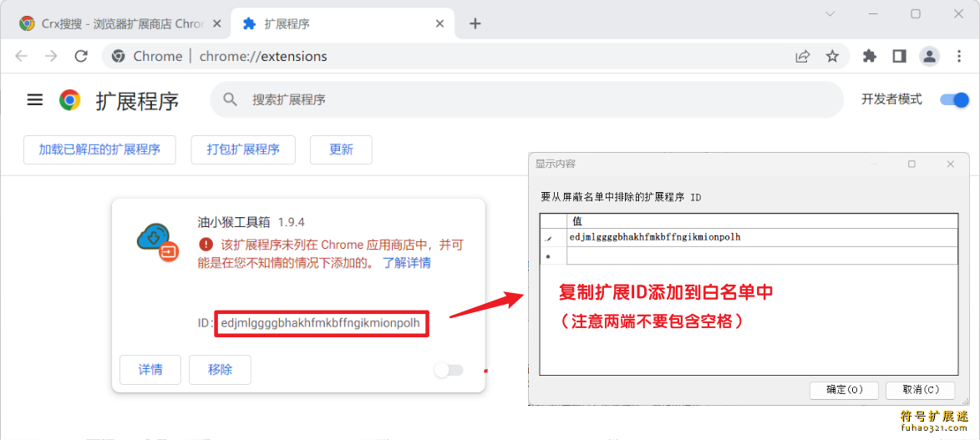
Task: Switch to the 扩展程序 tab
Action: (x=343, y=23)
